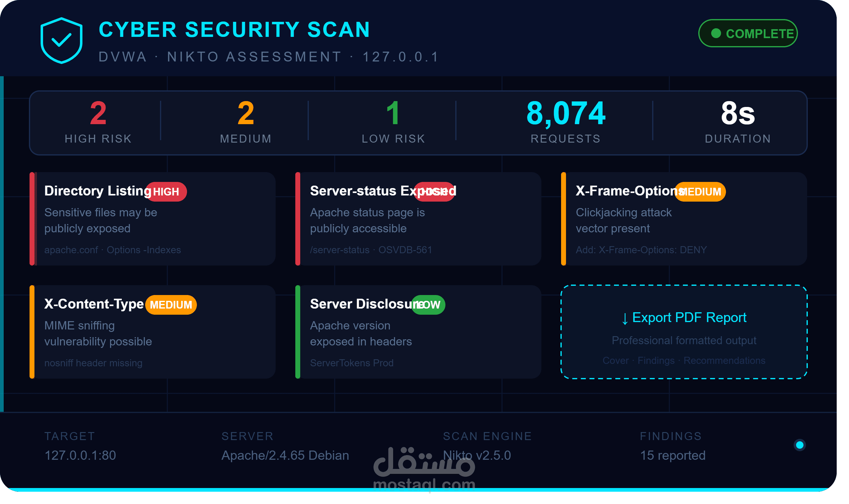Click the green dot in COMPLETE badge
Viewport: 849px width, 504px height.
point(716,33)
